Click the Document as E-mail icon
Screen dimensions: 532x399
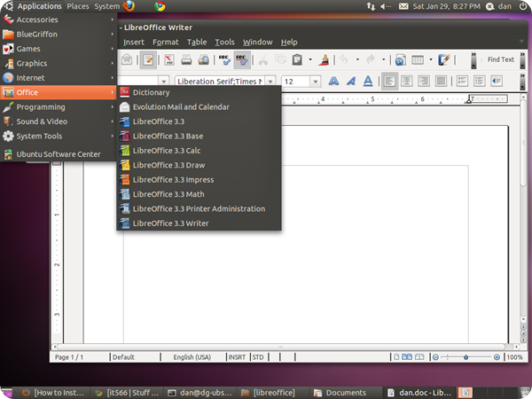tap(127, 59)
